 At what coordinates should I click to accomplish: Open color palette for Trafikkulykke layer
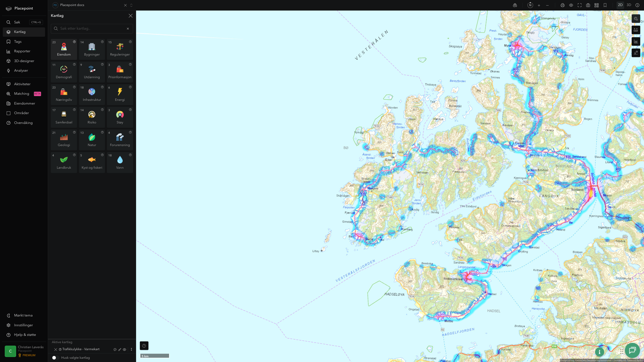pyautogui.click(x=115, y=349)
